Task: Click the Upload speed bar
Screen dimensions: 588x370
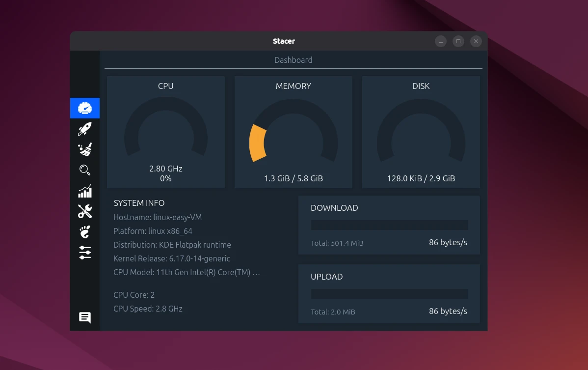Action: click(x=389, y=294)
